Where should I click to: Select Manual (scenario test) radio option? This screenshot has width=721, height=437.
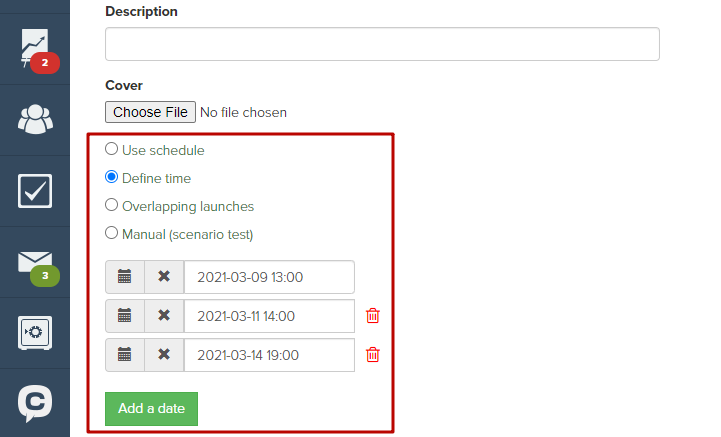111,233
